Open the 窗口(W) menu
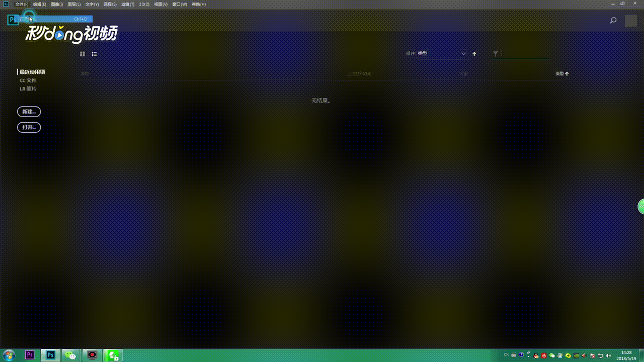This screenshot has width=644, height=362. coord(180,4)
